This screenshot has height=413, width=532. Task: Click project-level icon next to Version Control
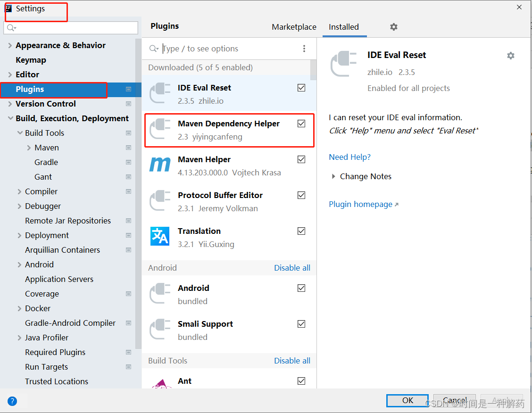pos(129,104)
